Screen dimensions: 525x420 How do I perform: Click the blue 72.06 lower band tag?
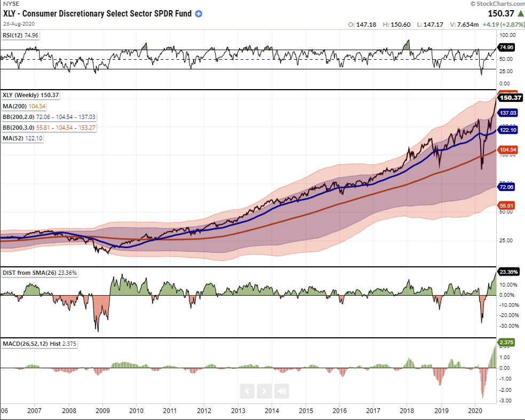point(506,187)
